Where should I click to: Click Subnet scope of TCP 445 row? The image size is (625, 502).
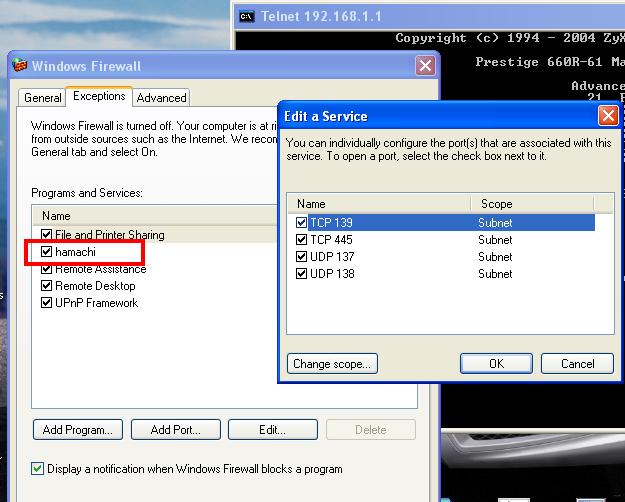pos(495,240)
